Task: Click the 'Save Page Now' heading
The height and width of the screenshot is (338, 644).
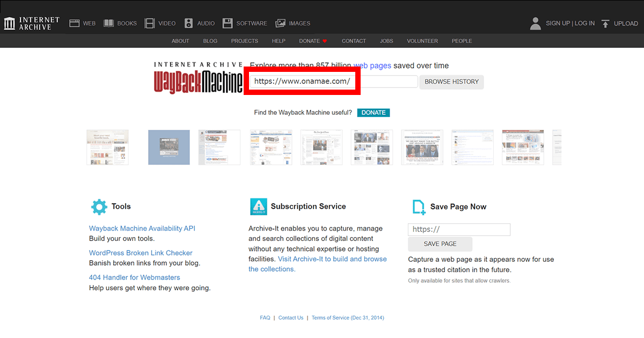Action: 458,207
